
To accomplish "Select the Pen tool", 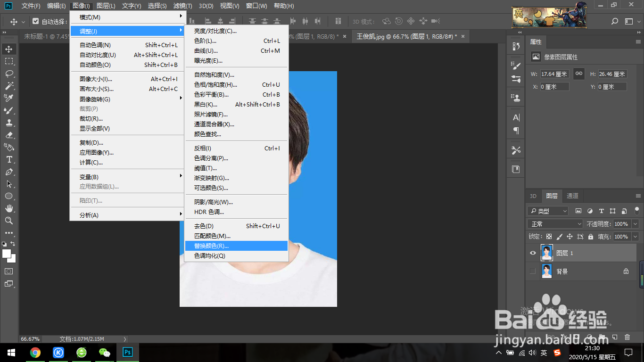I will (x=9, y=172).
